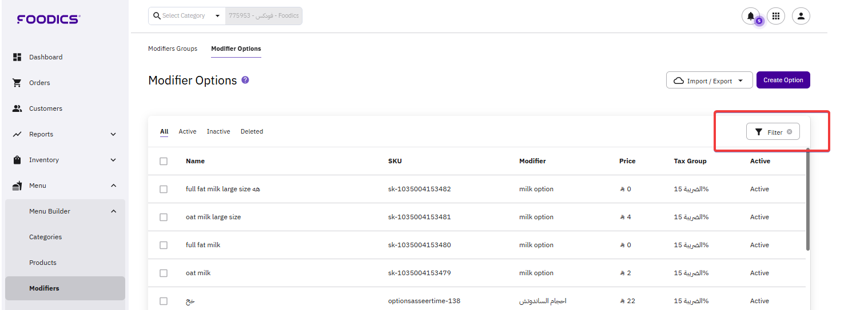Clear the filter using the small x icon
868x310 pixels.
click(790, 132)
